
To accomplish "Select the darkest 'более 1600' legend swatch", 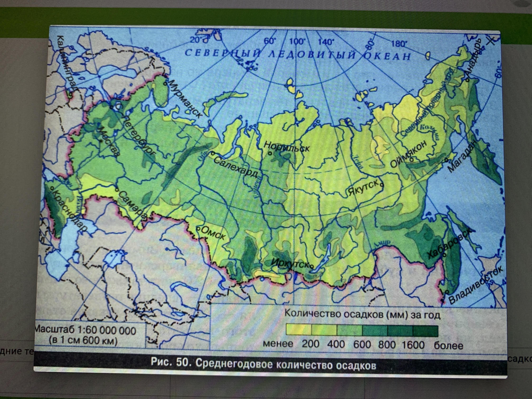I will (425, 331).
